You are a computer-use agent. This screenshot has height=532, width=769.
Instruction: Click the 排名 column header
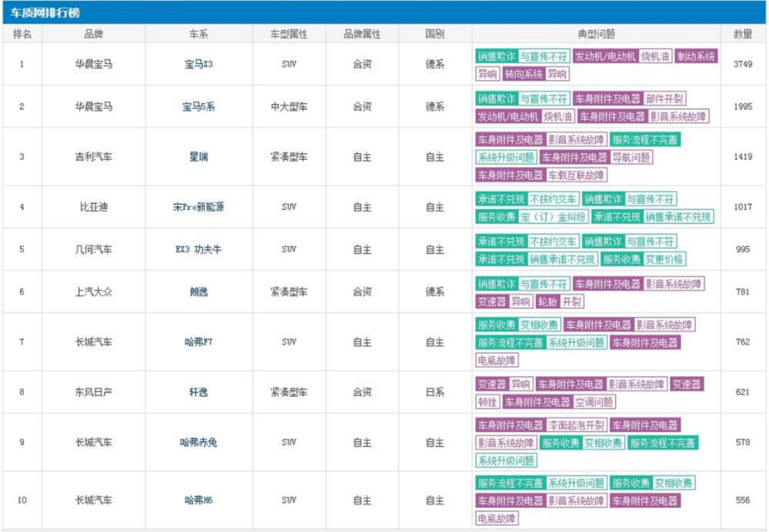click(22, 34)
